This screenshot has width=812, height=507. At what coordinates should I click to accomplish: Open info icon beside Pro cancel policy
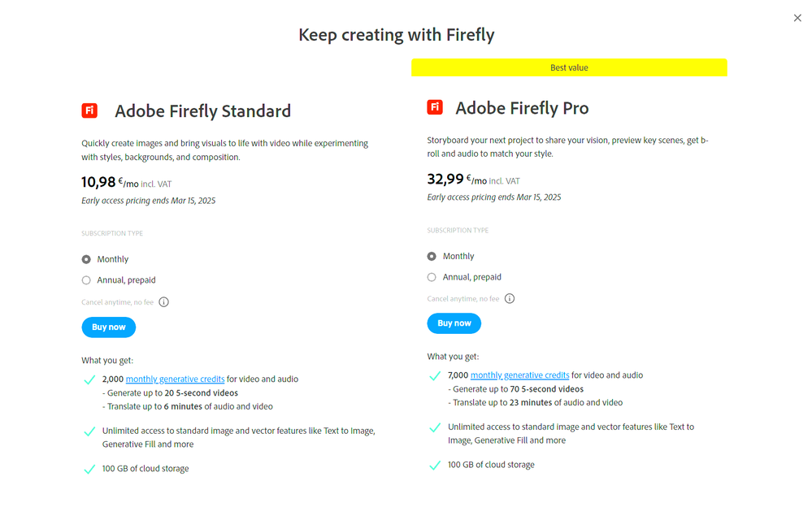click(510, 299)
